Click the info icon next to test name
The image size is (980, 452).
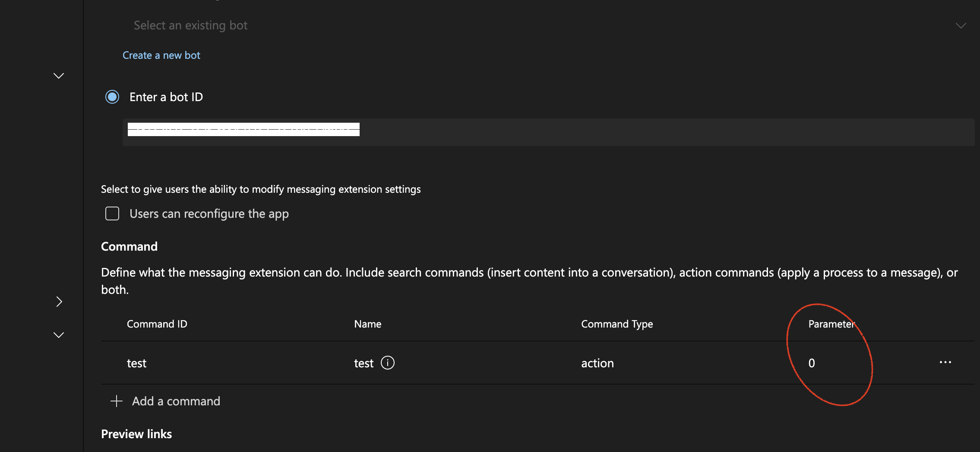pos(388,363)
